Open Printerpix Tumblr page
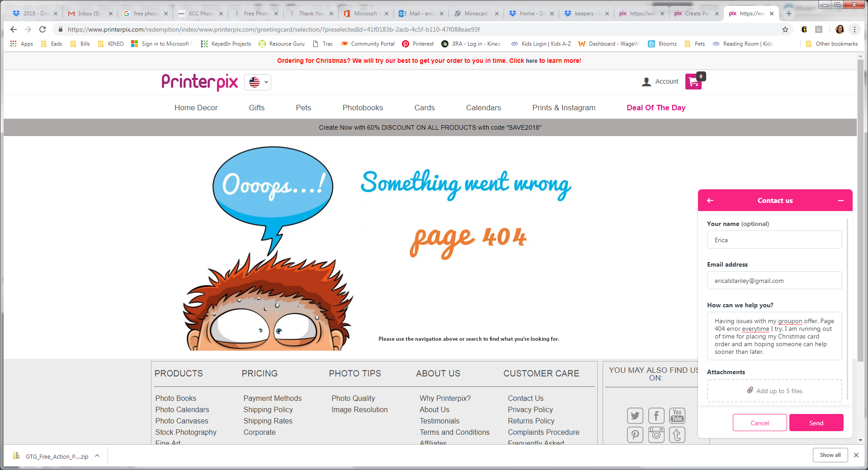This screenshot has width=868, height=470. 677,434
